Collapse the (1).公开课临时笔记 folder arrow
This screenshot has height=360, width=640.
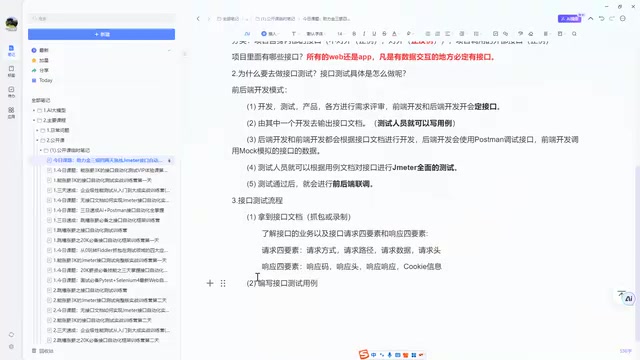pyautogui.click(x=41, y=150)
